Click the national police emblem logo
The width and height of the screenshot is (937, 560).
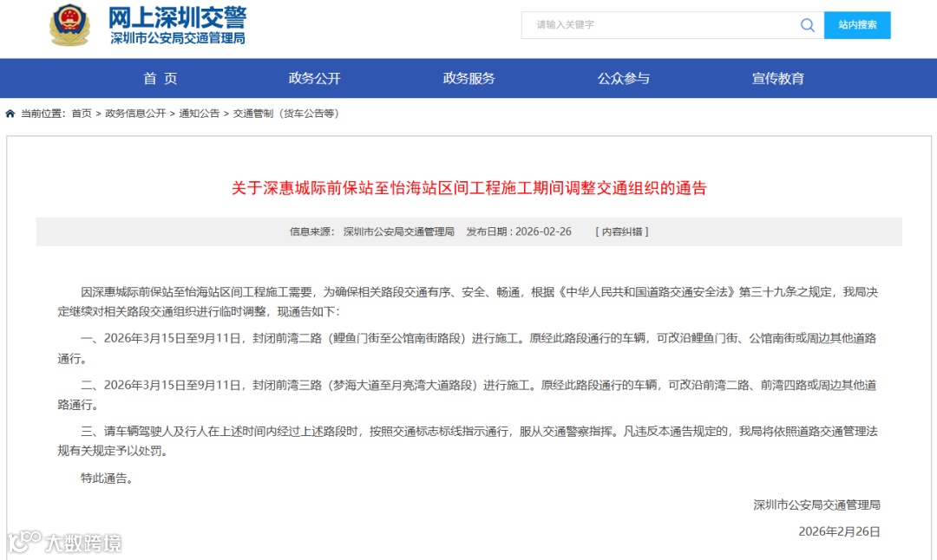69,25
